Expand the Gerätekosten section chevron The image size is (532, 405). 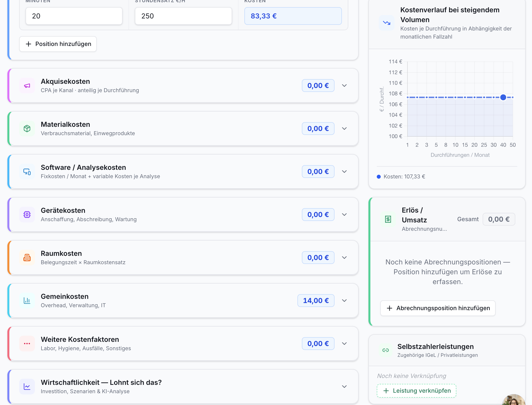point(344,215)
